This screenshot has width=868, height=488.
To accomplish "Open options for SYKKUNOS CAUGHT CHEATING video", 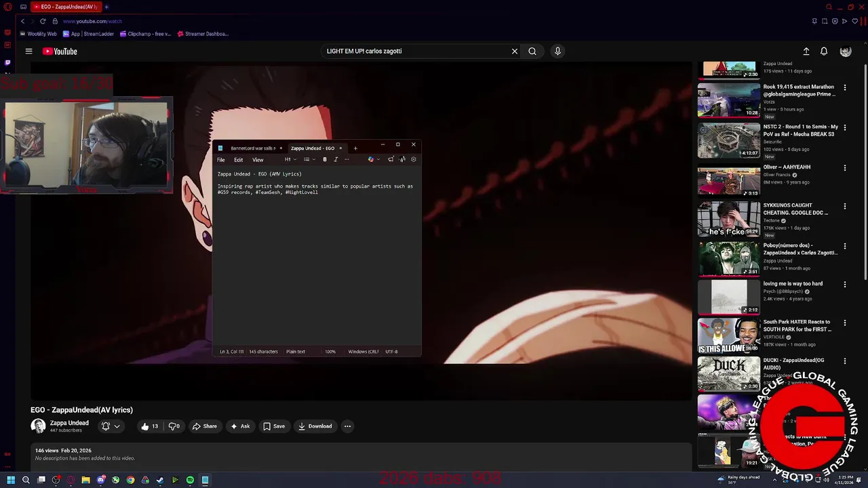I will click(845, 206).
